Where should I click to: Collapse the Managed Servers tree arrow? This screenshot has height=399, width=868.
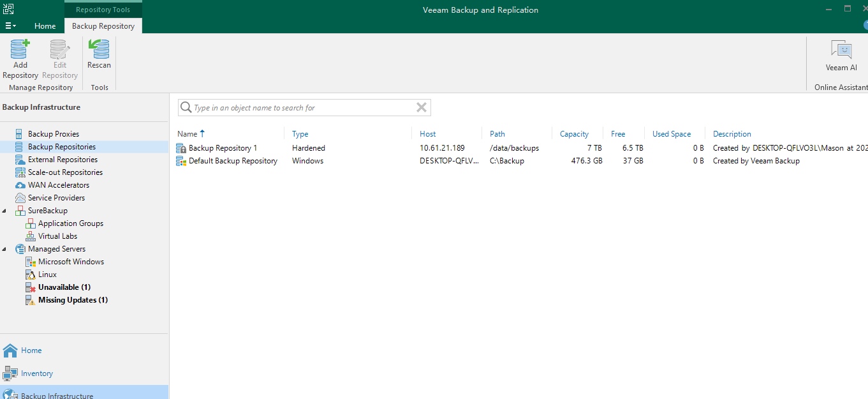5,249
